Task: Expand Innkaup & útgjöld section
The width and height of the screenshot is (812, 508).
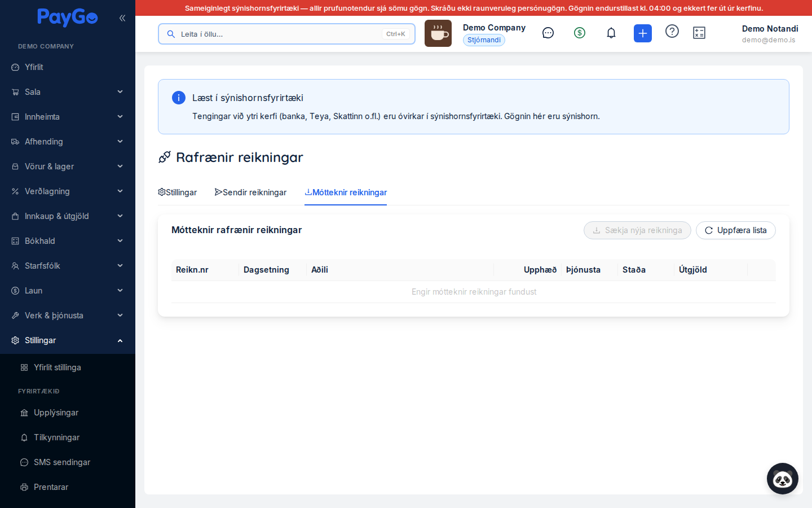Action: tap(68, 216)
